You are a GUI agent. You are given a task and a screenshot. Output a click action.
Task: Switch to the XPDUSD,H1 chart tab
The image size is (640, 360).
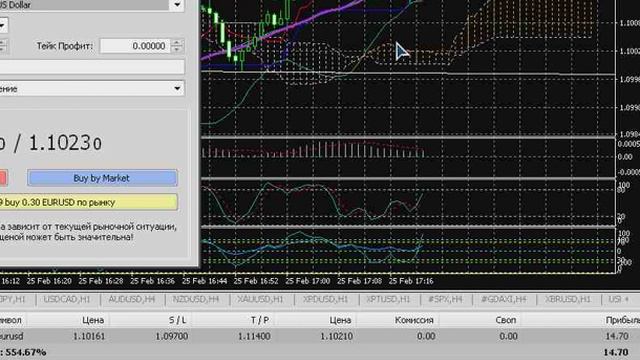(325, 299)
